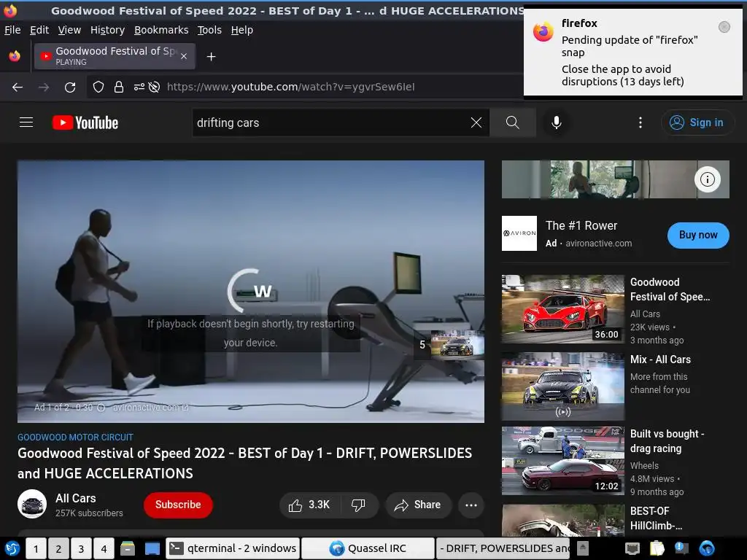This screenshot has height=560, width=747.
Task: Open Firefox View icon beside tab
Action: click(15, 56)
